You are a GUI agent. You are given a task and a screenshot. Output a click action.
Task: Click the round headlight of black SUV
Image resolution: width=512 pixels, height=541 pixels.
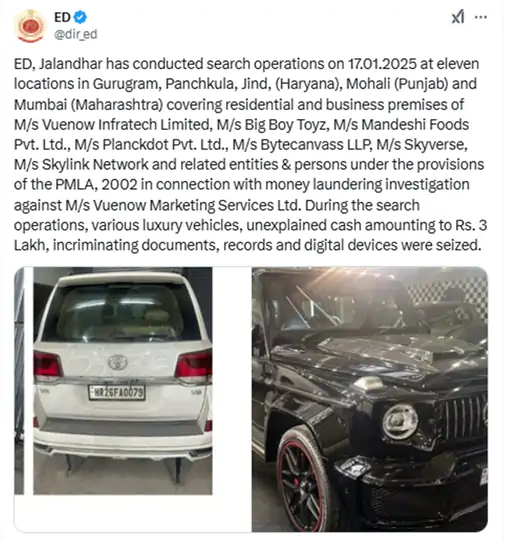400,421
